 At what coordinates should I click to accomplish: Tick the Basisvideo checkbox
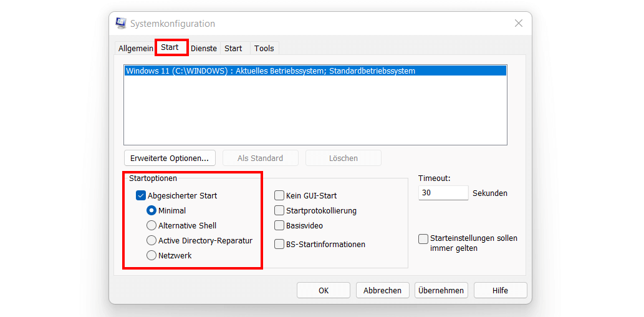tap(279, 226)
